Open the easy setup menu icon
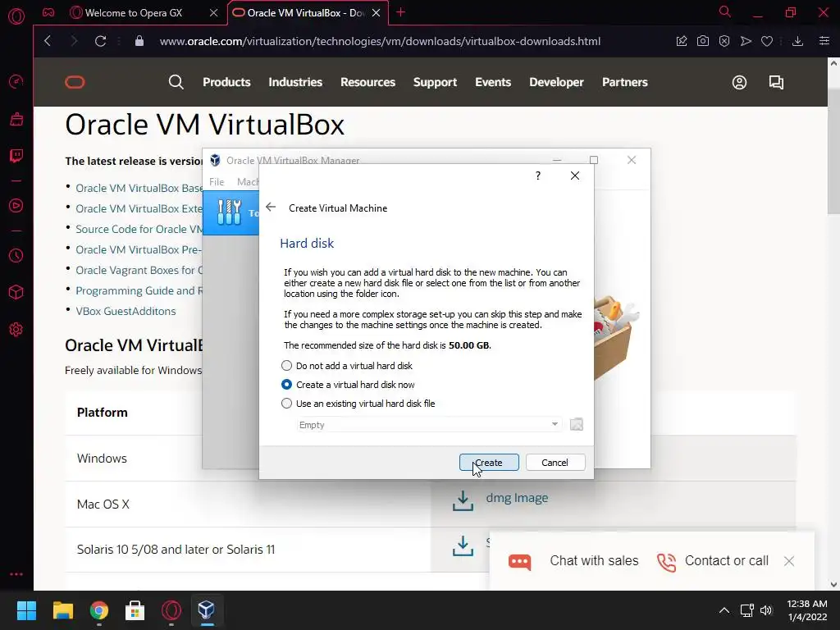The image size is (840, 630). 824,41
